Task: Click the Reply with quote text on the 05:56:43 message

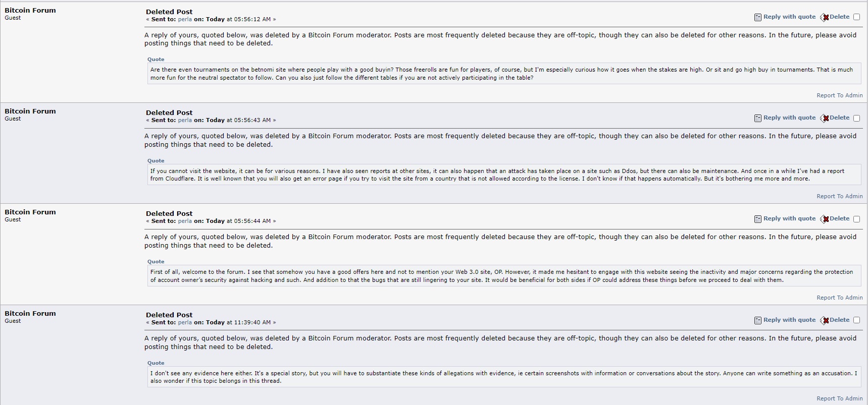Action: [x=789, y=118]
